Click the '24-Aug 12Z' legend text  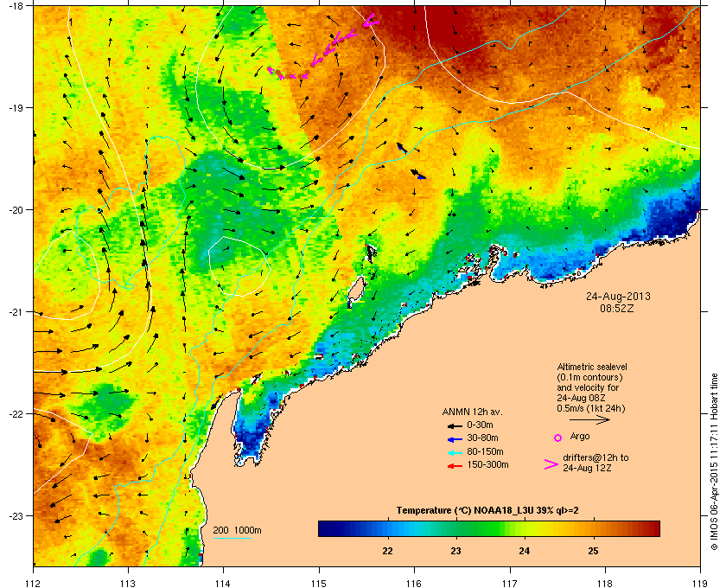pyautogui.click(x=587, y=469)
